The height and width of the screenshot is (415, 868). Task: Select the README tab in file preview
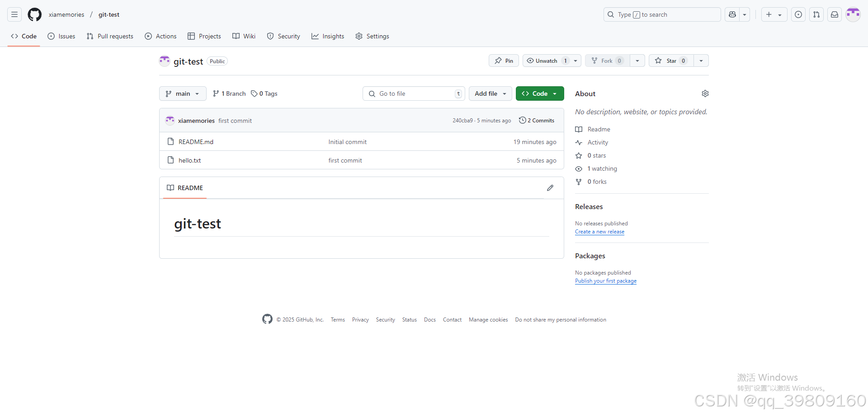185,188
